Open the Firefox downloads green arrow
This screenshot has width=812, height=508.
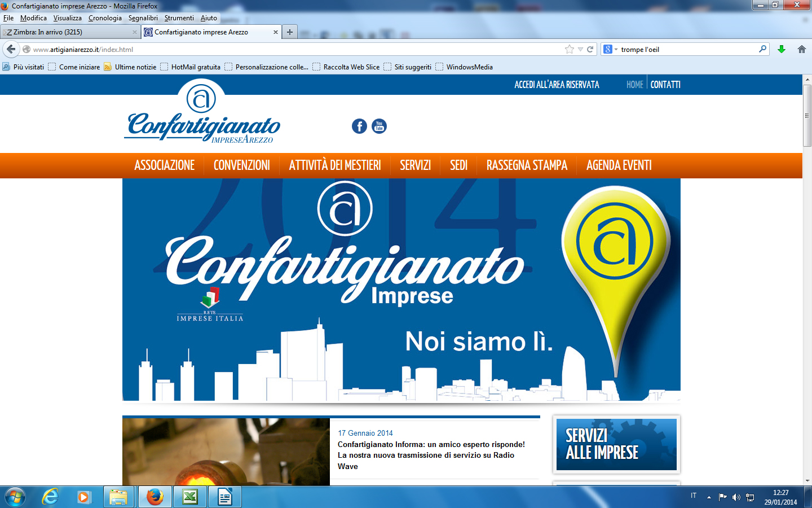[782, 49]
